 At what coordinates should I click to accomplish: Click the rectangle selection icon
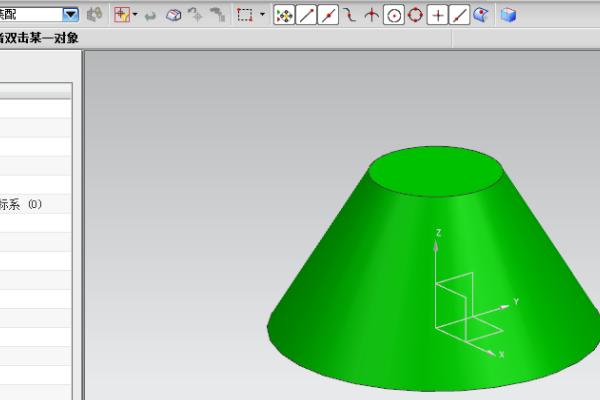click(x=245, y=15)
